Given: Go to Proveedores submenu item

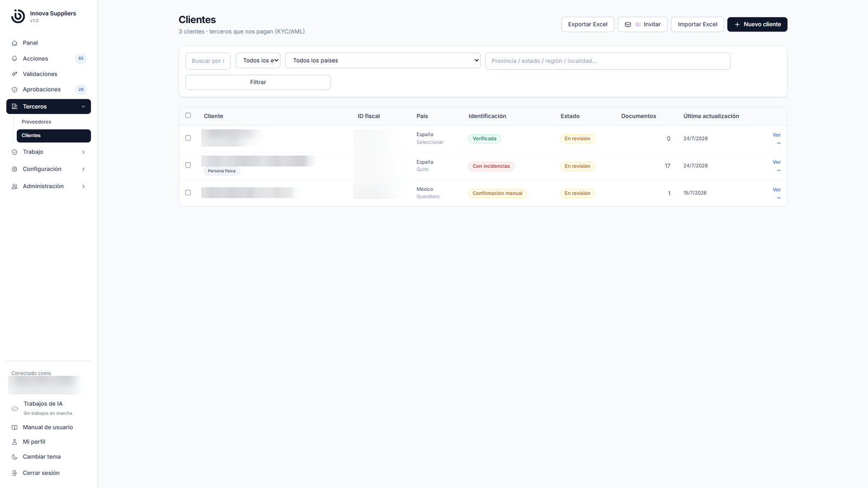Looking at the screenshot, I should [x=54, y=122].
